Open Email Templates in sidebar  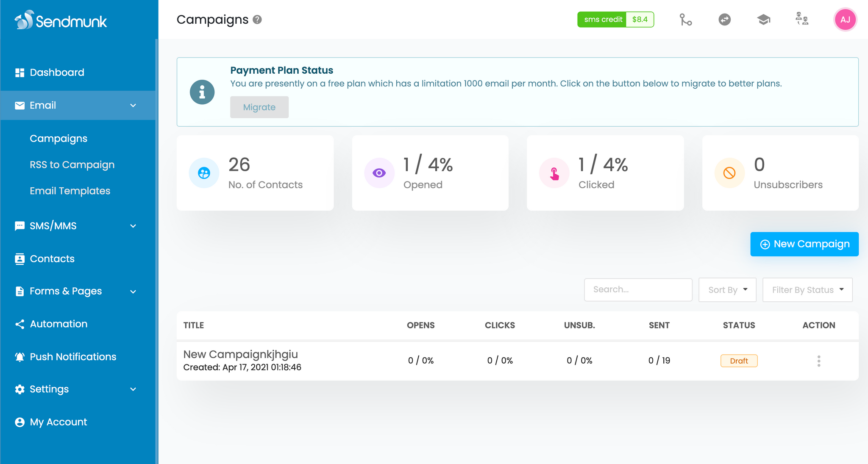70,191
